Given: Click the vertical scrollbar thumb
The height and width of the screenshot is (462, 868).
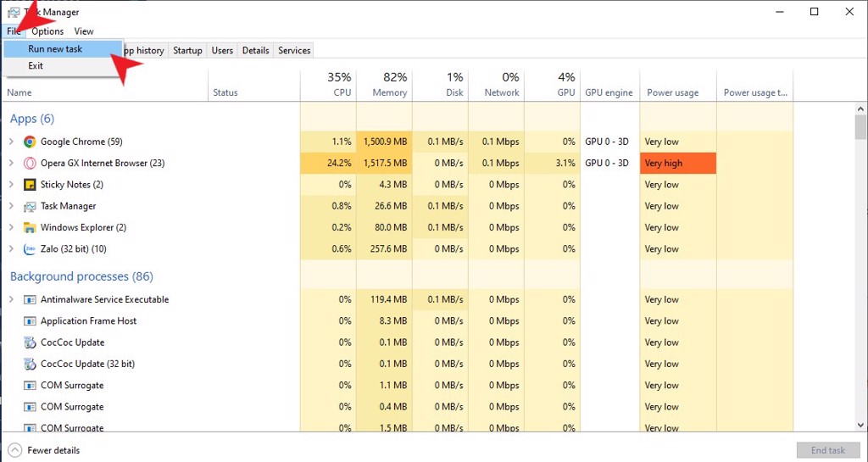Looking at the screenshot, I should tap(860, 127).
